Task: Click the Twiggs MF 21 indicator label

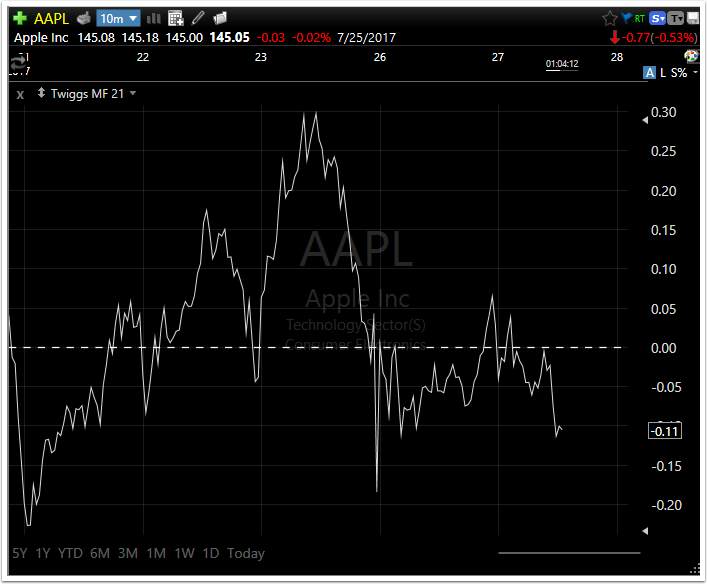Action: (x=87, y=94)
